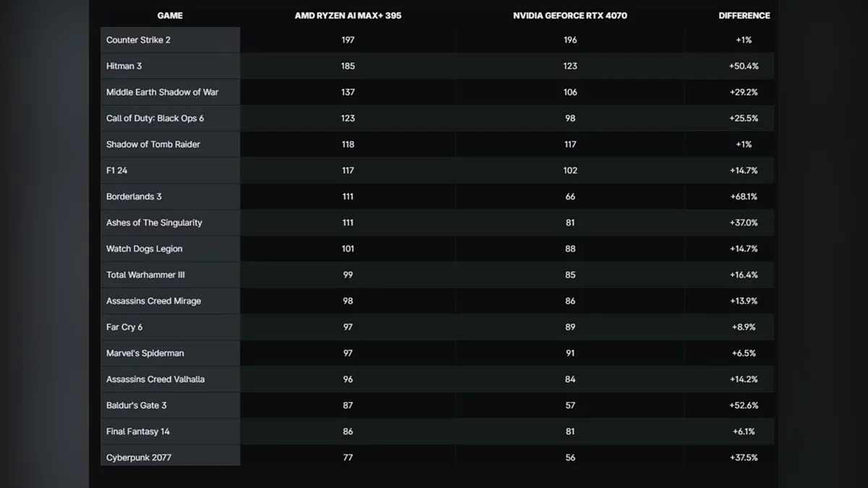Click the AMD Ryzen AI Max+ 395 header
Image resolution: width=868 pixels, height=488 pixels.
point(348,15)
